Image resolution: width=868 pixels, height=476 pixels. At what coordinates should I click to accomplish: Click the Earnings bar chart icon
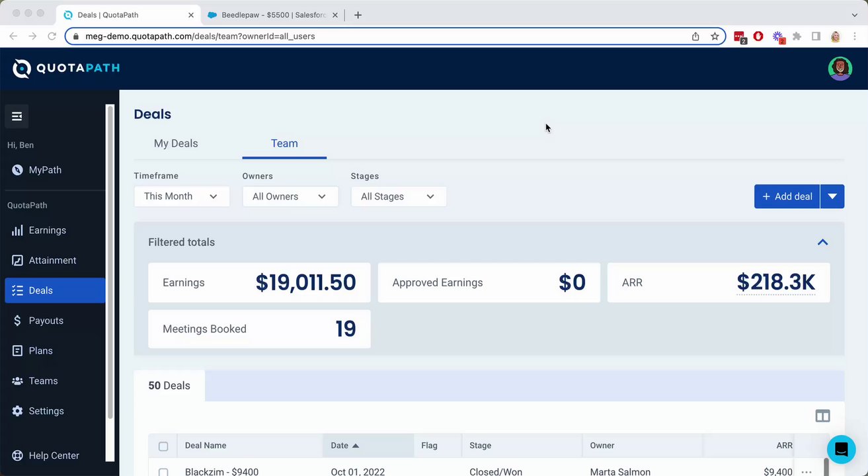coord(17,230)
